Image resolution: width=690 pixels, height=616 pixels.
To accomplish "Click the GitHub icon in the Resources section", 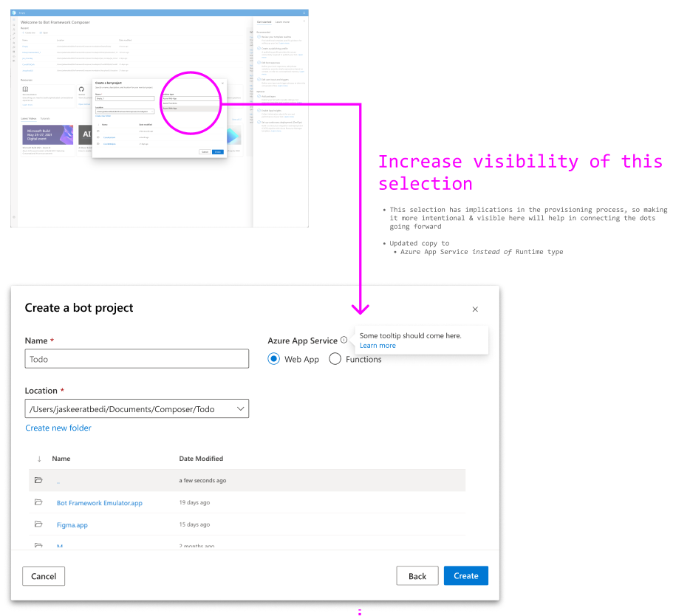I will [x=81, y=89].
